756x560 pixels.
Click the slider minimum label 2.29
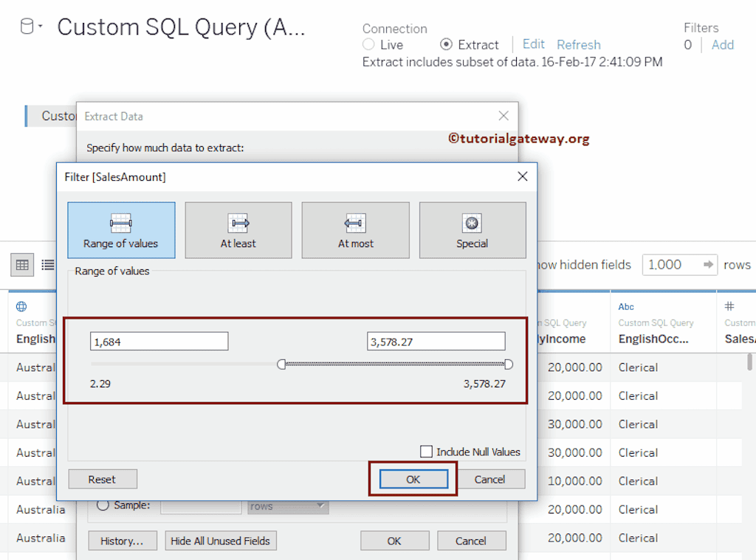click(100, 384)
